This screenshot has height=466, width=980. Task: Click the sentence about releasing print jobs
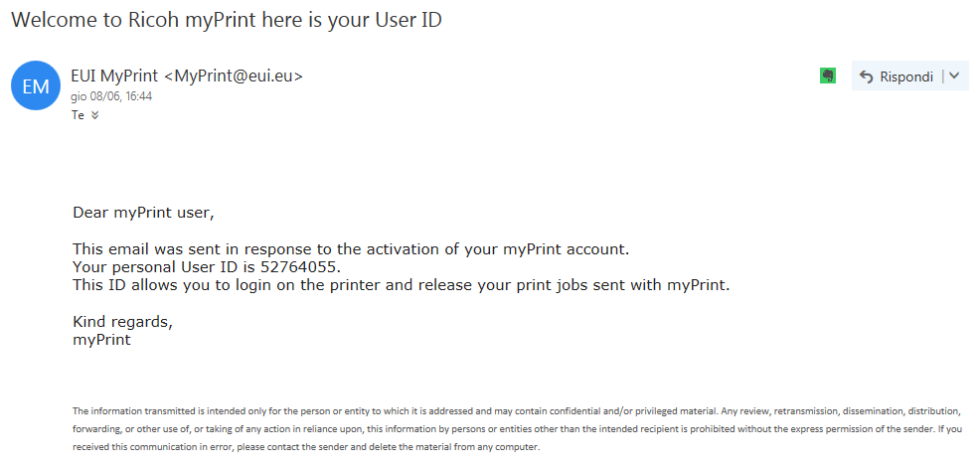point(401,285)
